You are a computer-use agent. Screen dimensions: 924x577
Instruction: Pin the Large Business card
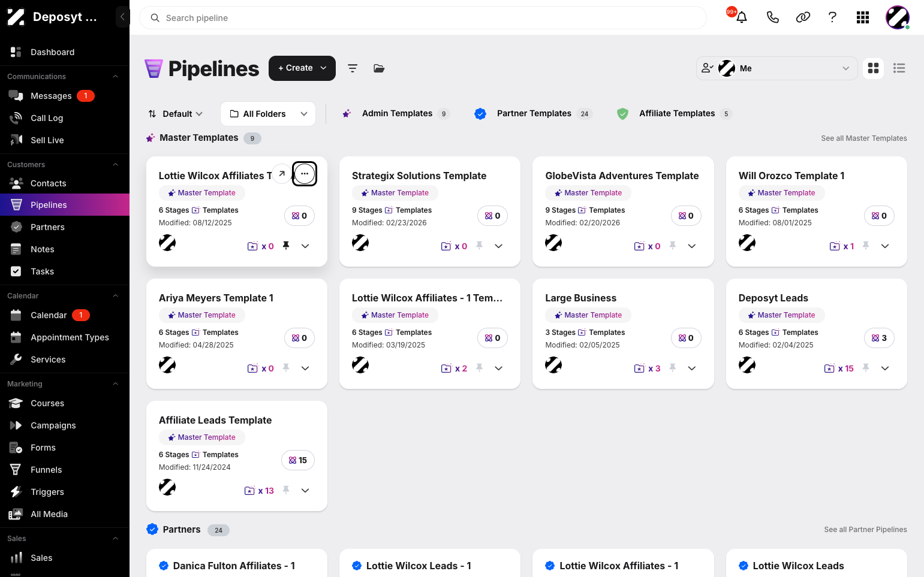(x=673, y=368)
